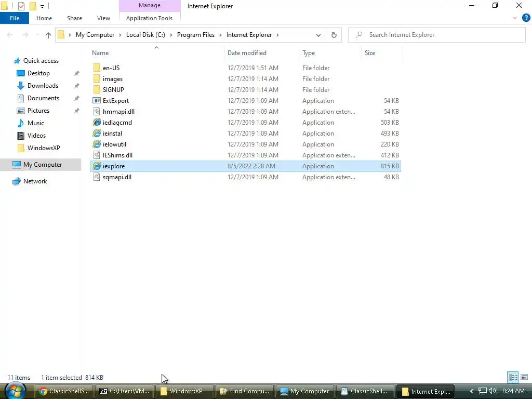Click Program Files in the address breadcrumb

tap(196, 35)
